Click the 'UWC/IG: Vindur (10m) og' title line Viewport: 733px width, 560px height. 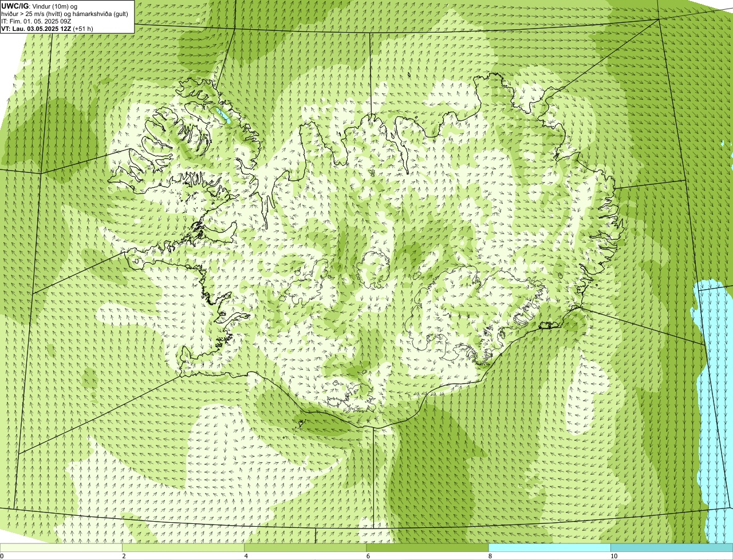coord(39,6)
